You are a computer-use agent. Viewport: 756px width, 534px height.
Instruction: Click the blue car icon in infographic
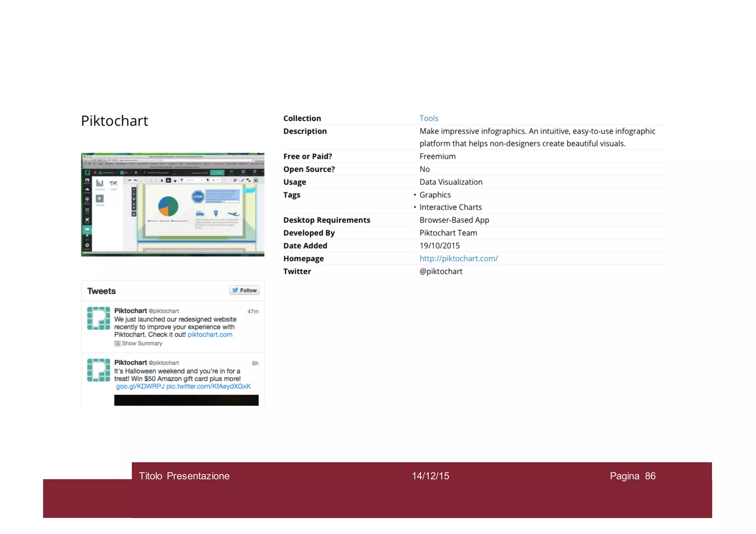[x=200, y=214]
